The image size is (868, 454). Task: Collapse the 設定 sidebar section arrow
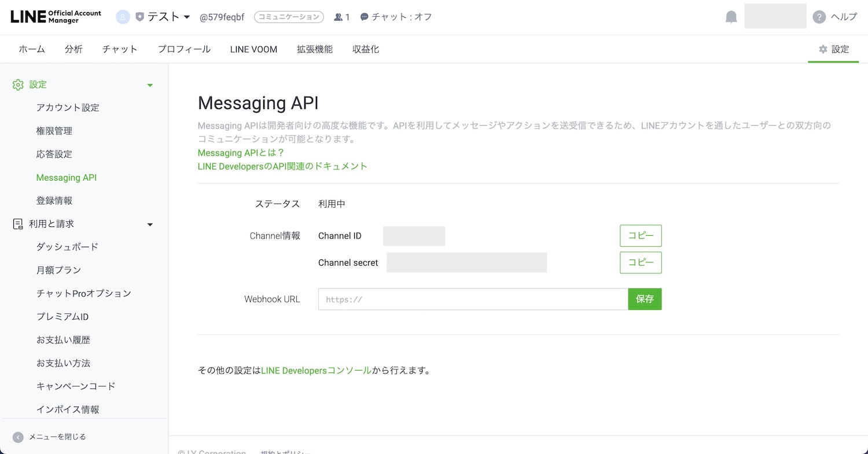(x=150, y=85)
